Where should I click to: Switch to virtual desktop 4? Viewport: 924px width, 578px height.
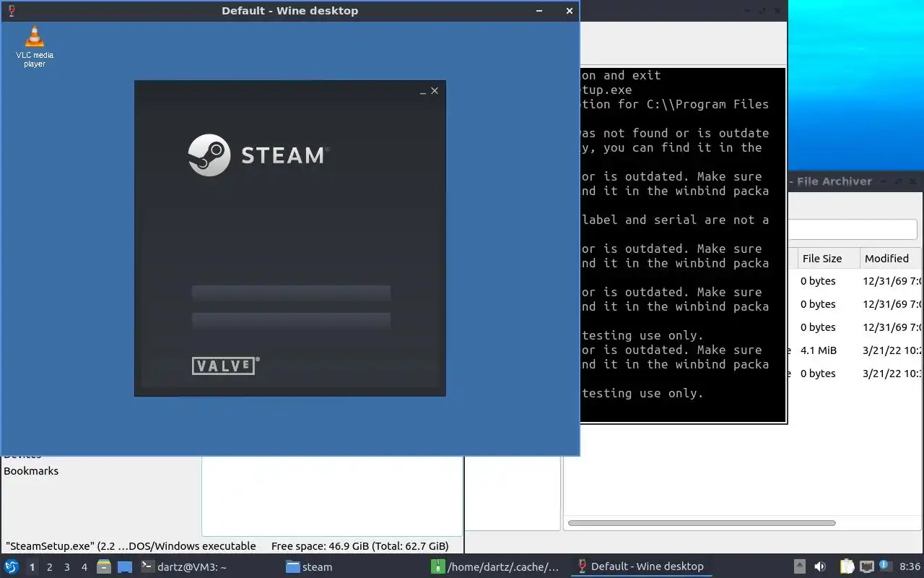(84, 567)
